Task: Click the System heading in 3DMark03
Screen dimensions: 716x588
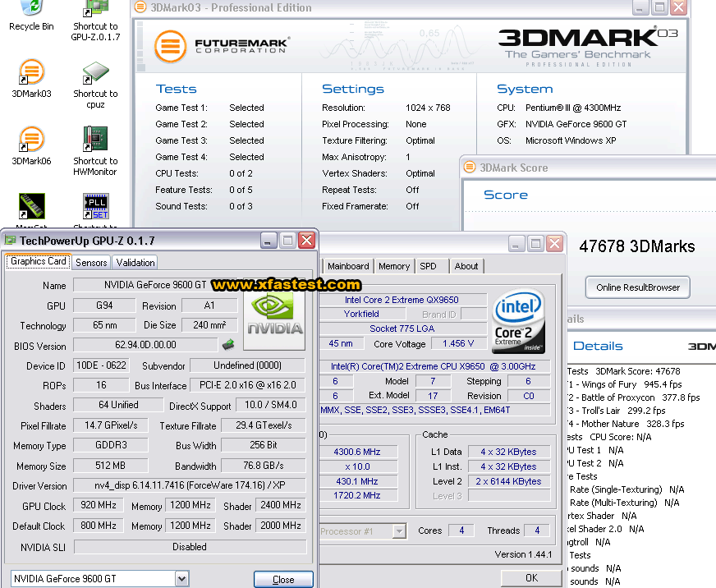Action: click(525, 89)
